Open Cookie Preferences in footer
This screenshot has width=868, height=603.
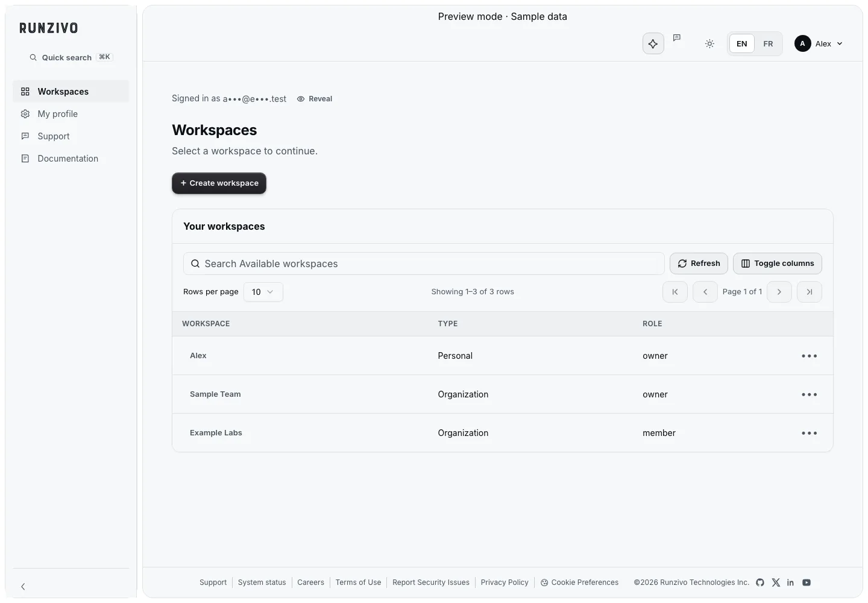click(579, 582)
